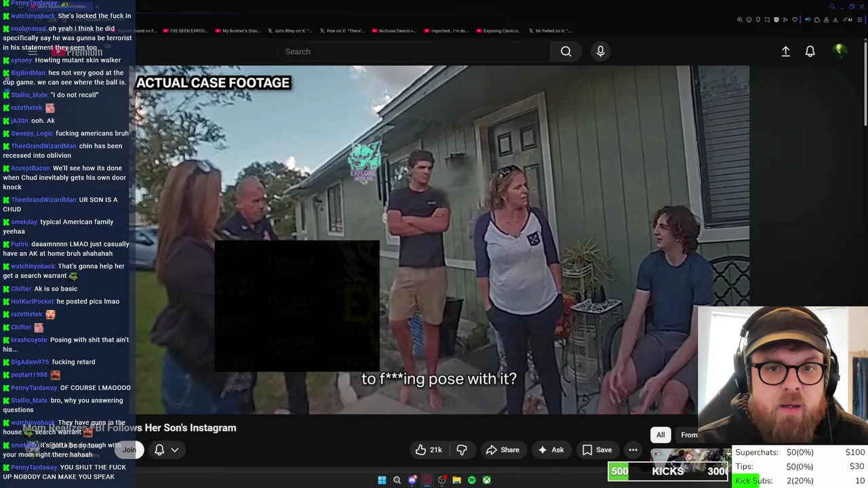Click chat username 'HotKarlPocket'
Viewport: 868px width, 488px height.
32,302
